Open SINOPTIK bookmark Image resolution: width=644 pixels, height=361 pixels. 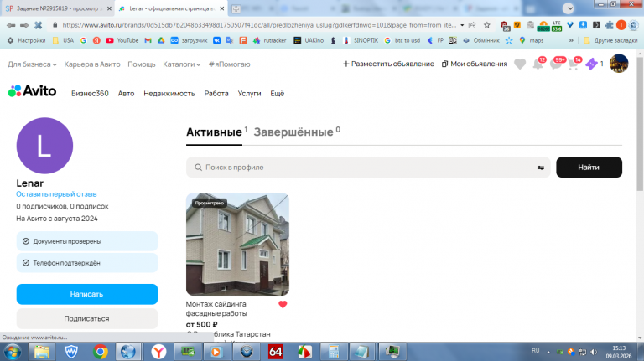tap(361, 40)
